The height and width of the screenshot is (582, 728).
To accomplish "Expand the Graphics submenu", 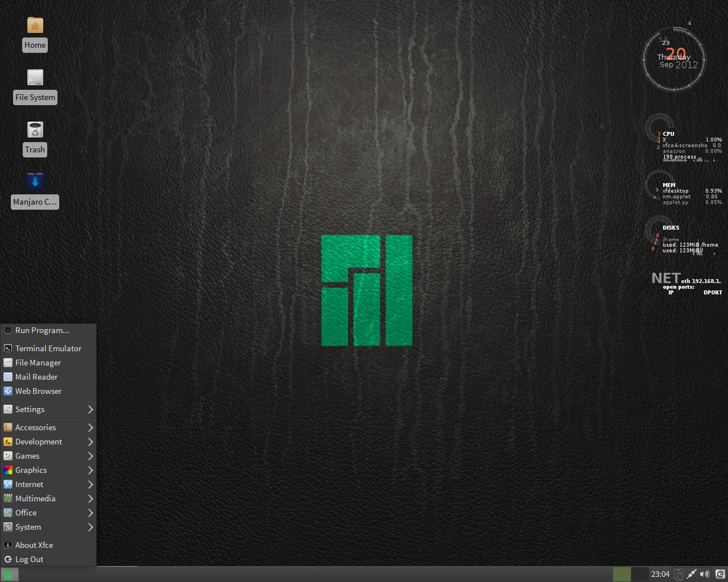I will click(x=31, y=470).
